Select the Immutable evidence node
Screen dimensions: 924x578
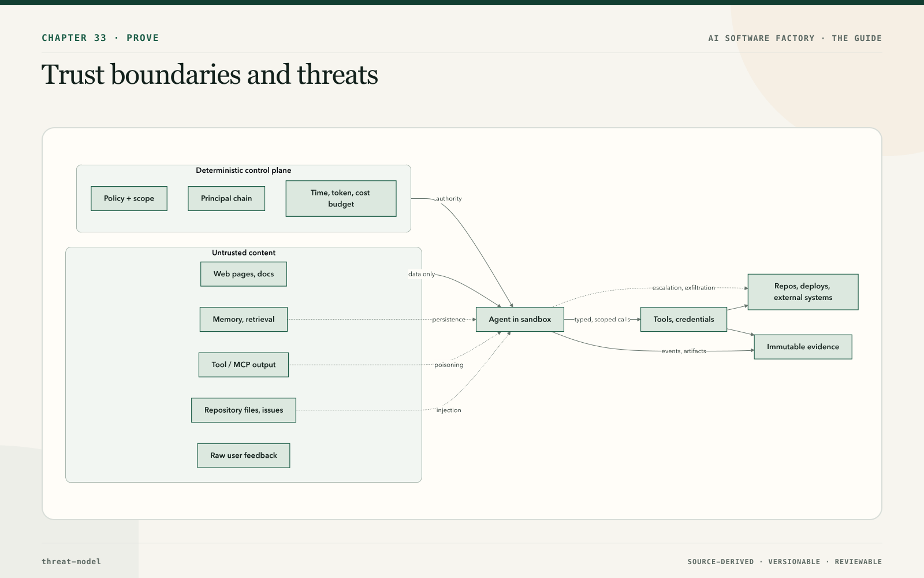click(803, 347)
